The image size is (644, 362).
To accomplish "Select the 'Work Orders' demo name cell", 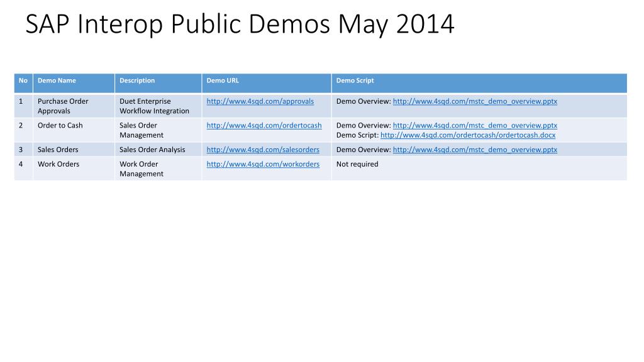I will pyautogui.click(x=74, y=168).
